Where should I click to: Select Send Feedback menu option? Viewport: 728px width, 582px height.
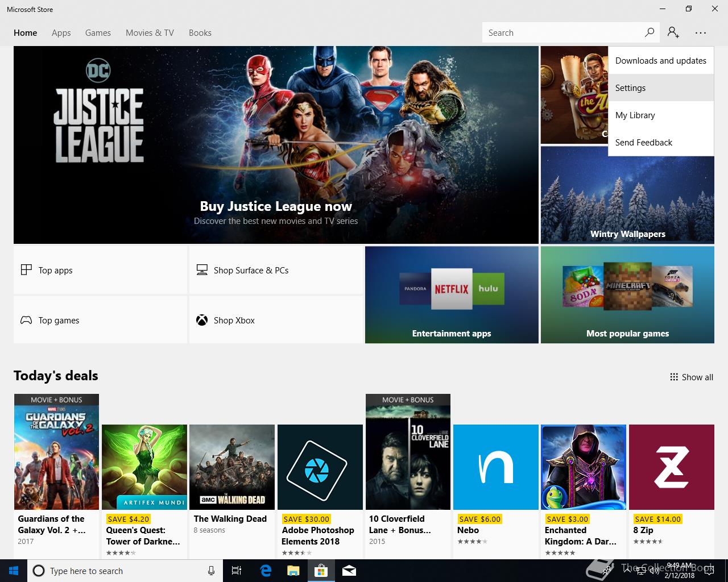pyautogui.click(x=661, y=142)
